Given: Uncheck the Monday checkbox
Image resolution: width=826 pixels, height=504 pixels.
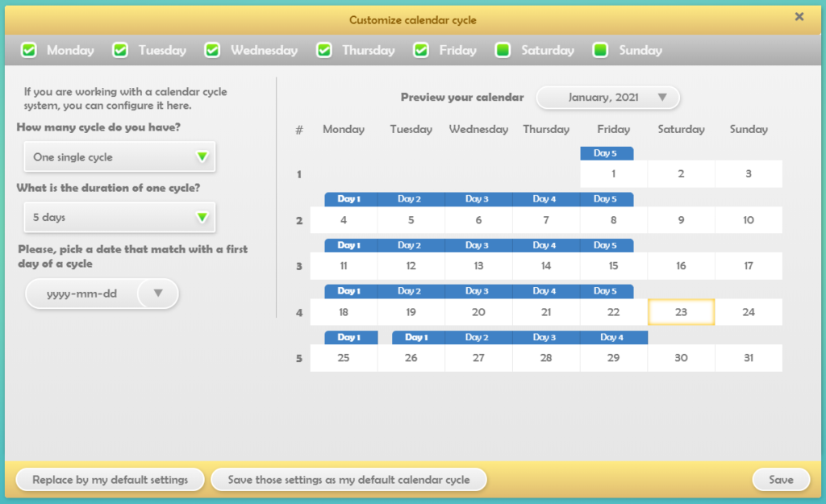Looking at the screenshot, I should click(x=29, y=51).
